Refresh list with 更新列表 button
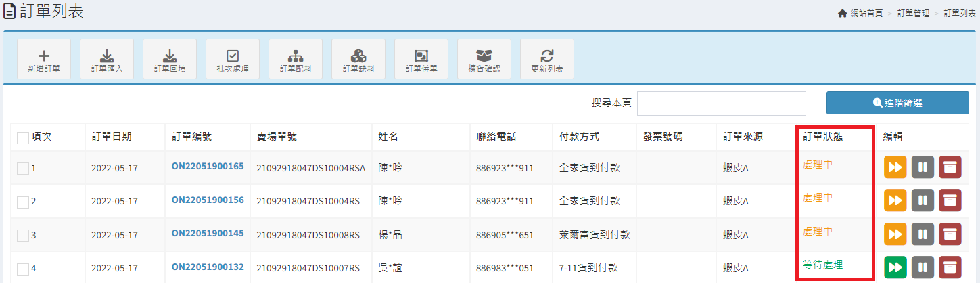The height and width of the screenshot is (283, 980). tap(546, 59)
